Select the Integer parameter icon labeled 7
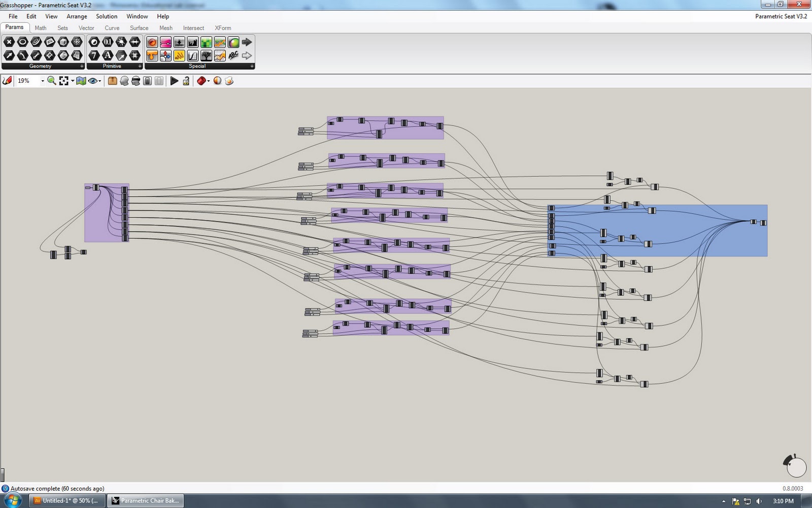 94,56
